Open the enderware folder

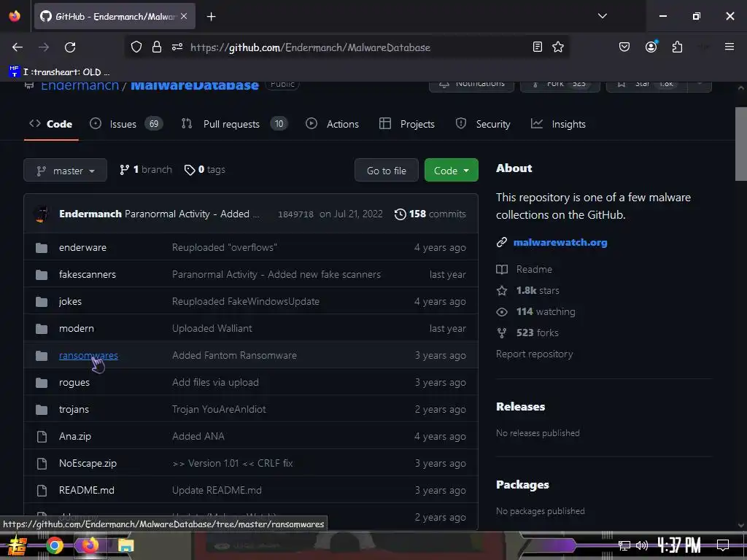[82, 247]
